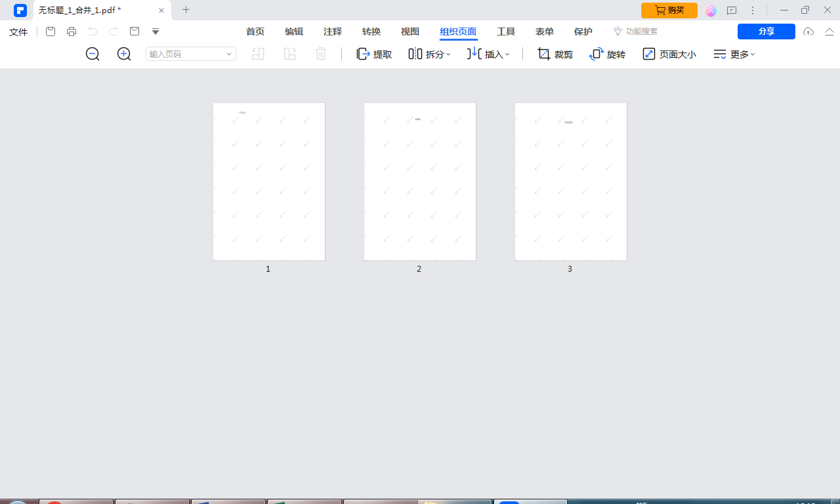Viewport: 840px width, 504px height.
Task: Switch to the Convert ribbon tab
Action: tap(371, 31)
